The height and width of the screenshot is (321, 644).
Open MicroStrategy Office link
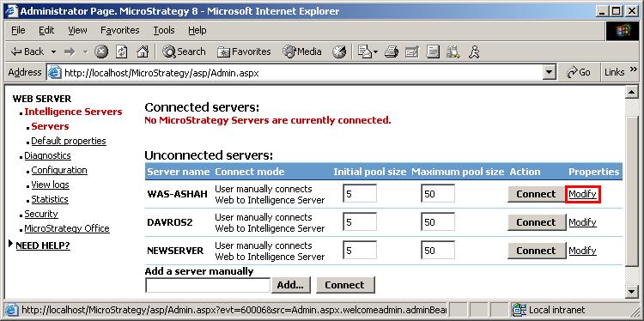point(67,228)
